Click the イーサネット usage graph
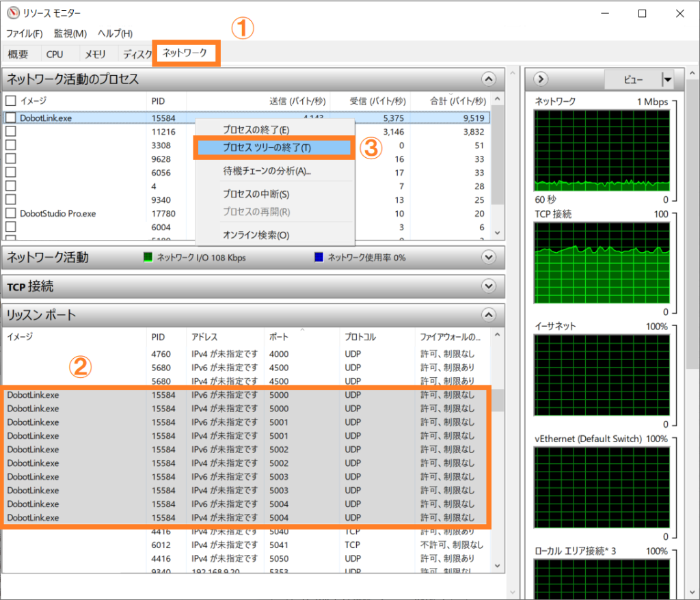This screenshot has width=700, height=600. [x=602, y=375]
